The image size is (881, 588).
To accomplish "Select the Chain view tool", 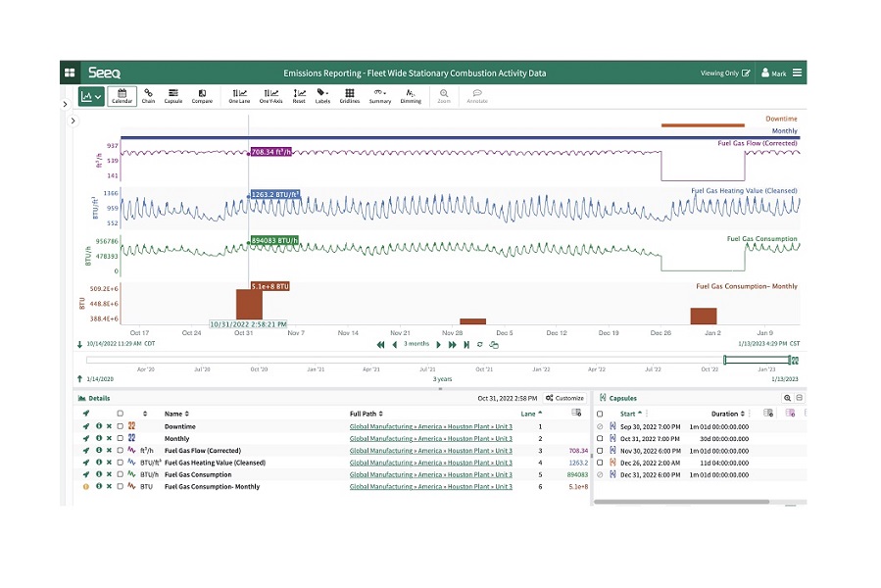I will (x=148, y=96).
